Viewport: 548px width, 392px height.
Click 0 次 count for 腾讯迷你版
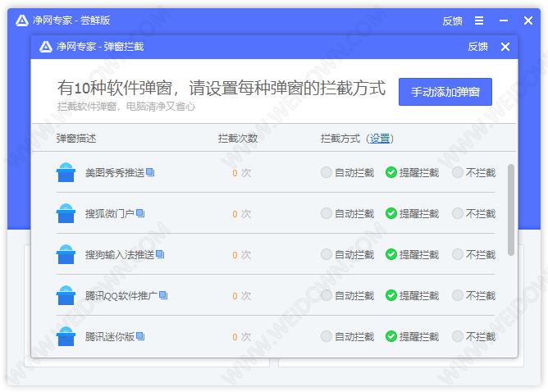pyautogui.click(x=241, y=337)
